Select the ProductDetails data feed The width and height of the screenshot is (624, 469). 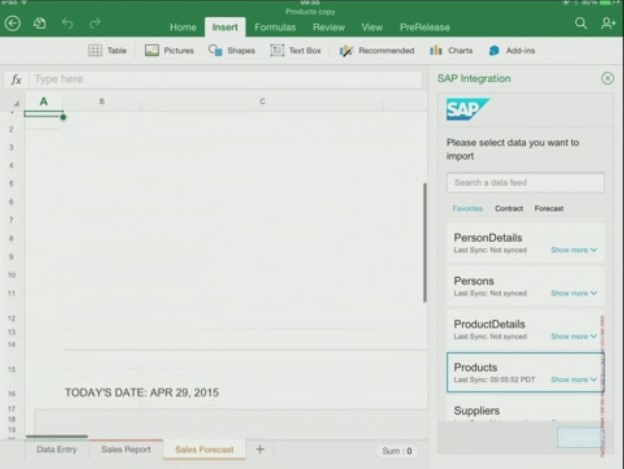525,329
